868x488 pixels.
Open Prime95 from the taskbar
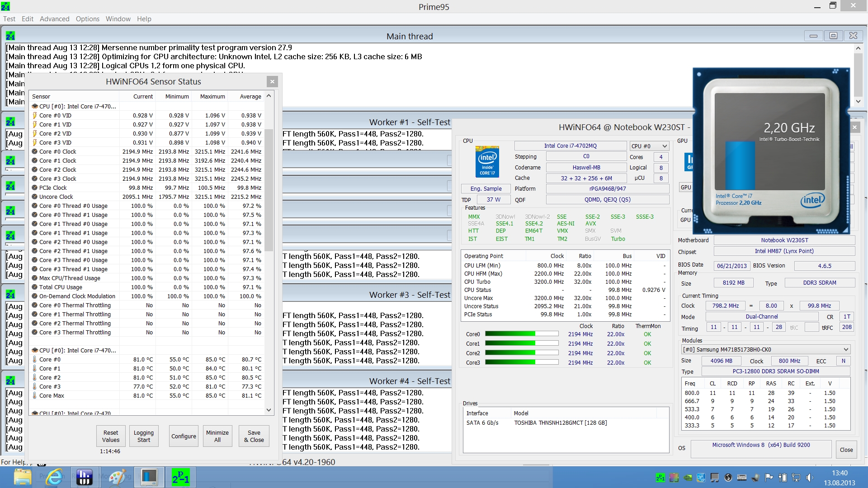[181, 477]
